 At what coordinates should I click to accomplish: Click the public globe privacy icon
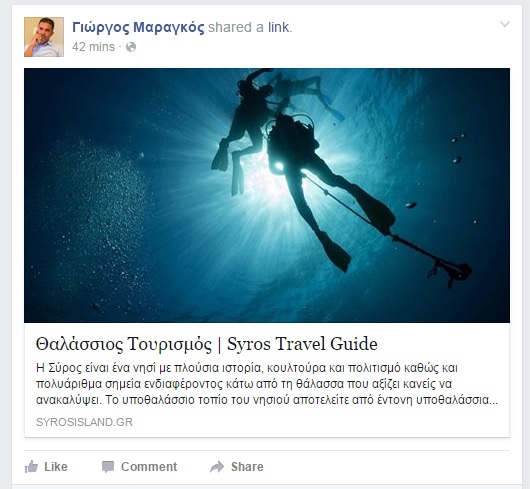(131, 47)
